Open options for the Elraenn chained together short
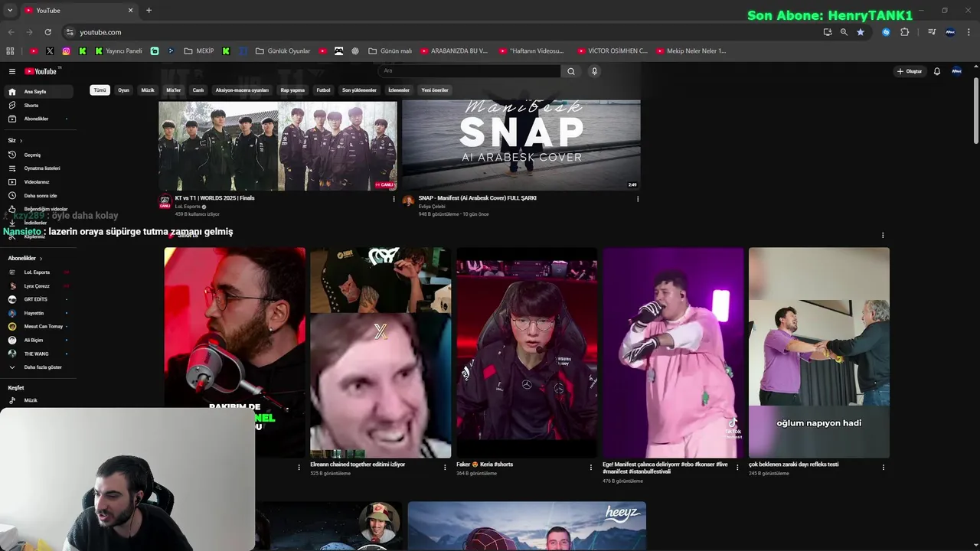The width and height of the screenshot is (980, 551). [x=445, y=468]
